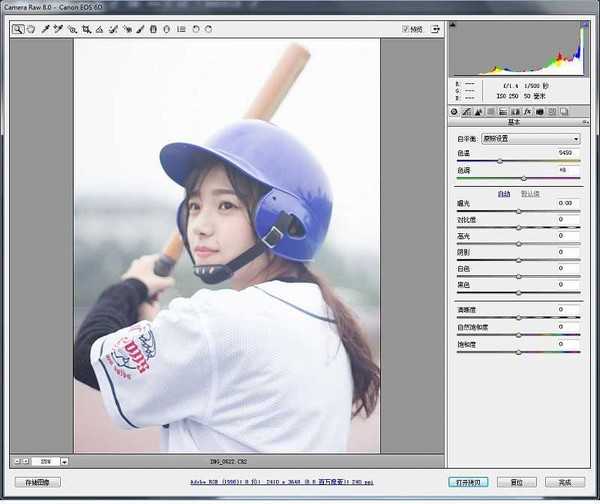Viewport: 600px width, 504px height.
Task: Click the exposure (曝光) value field
Action: [x=566, y=203]
